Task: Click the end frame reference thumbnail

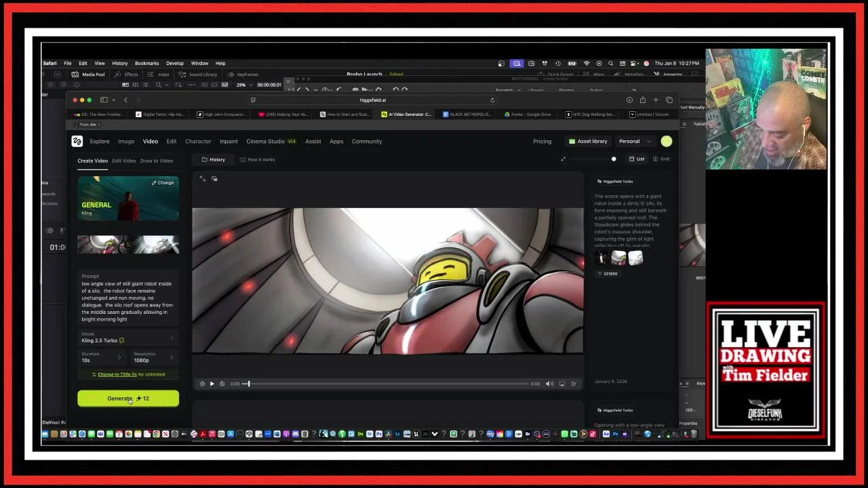Action: [155, 244]
